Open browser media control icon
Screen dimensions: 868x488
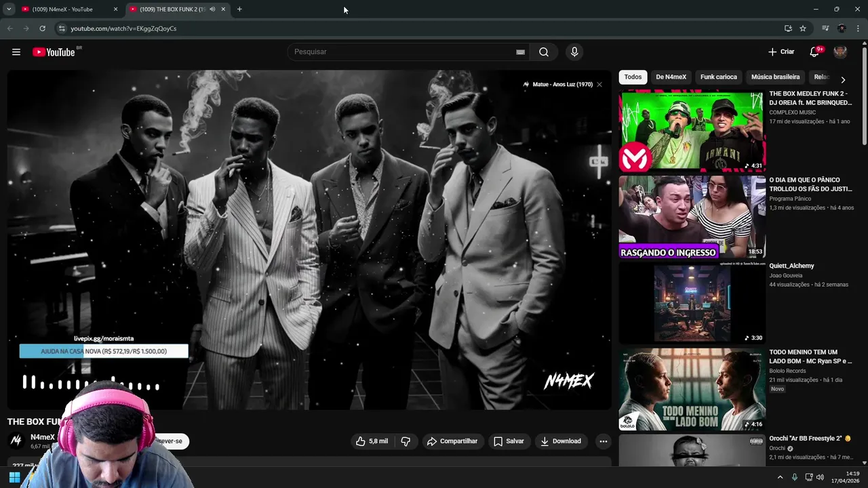[x=825, y=28]
